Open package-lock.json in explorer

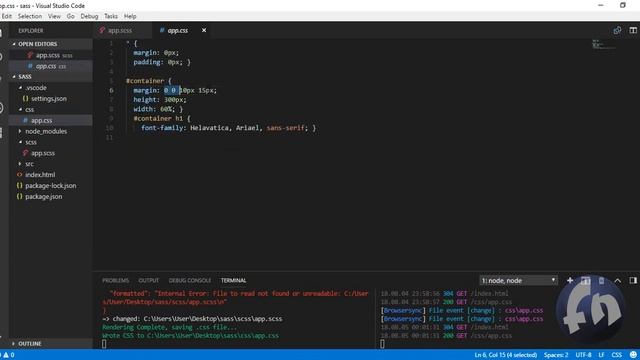pos(51,185)
